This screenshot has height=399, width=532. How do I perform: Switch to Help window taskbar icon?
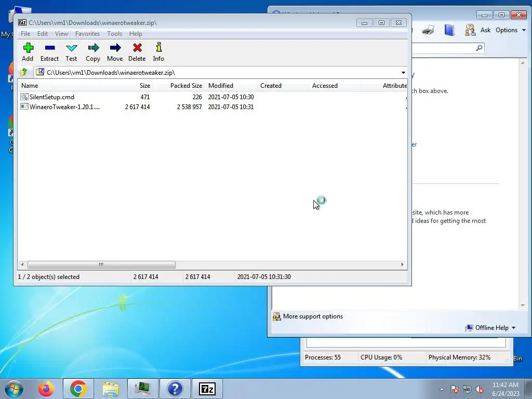175,389
